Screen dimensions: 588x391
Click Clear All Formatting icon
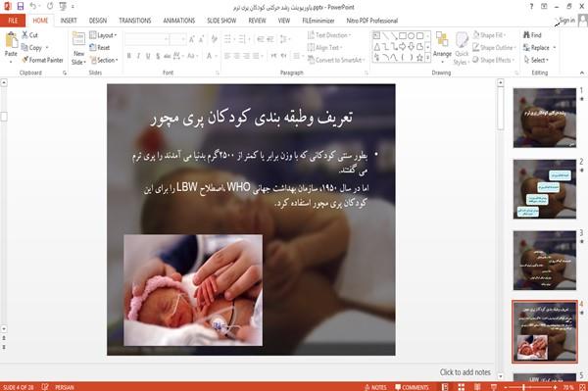pyautogui.click(x=214, y=39)
